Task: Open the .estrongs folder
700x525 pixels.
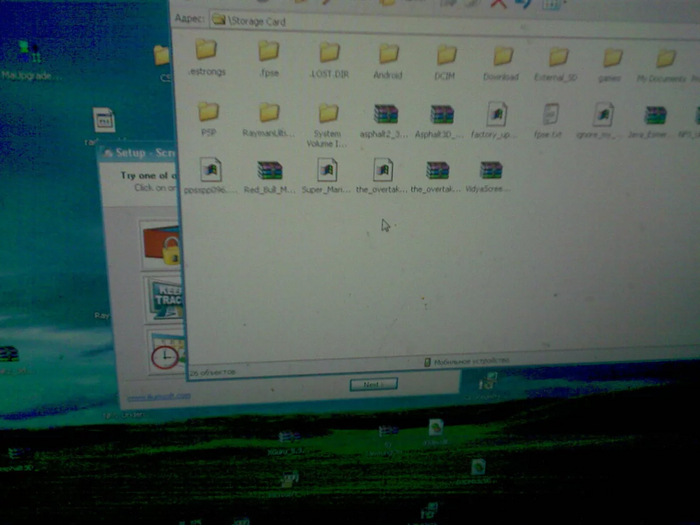Action: click(207, 57)
